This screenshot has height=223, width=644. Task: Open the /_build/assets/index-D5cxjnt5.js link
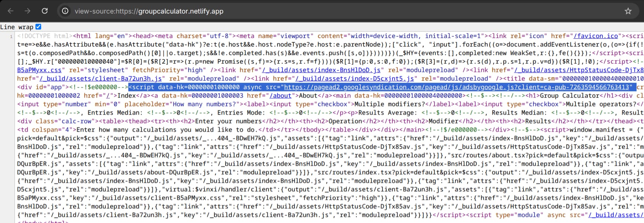355,78
